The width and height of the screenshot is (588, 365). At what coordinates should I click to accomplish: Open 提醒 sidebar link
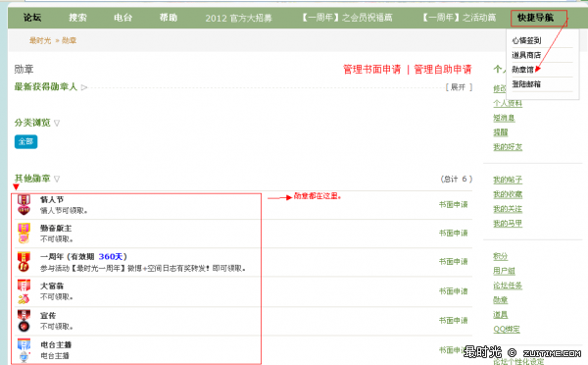[x=500, y=132]
